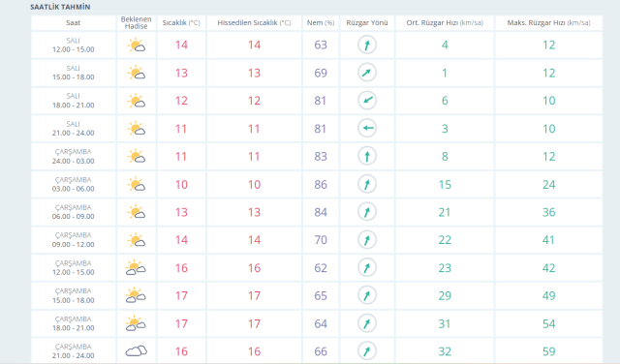Click wind arrow for ÇARŞAMBA 15.00 - 18.00

tap(367, 295)
